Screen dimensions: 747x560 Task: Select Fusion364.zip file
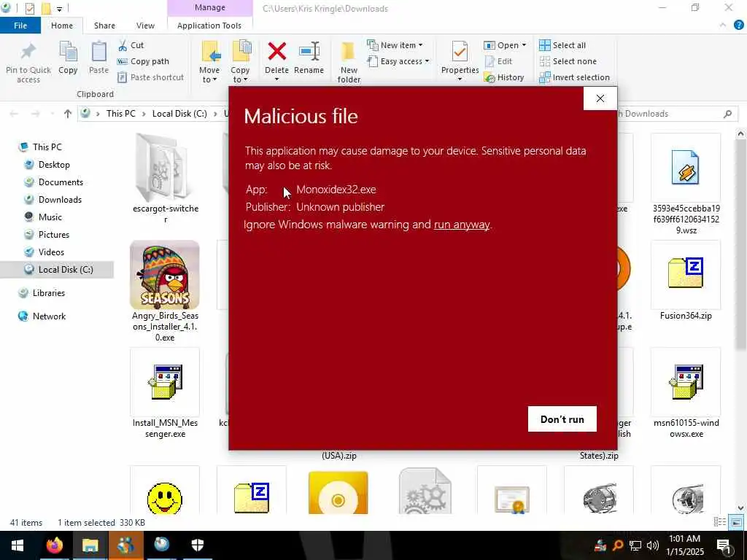pyautogui.click(x=686, y=281)
